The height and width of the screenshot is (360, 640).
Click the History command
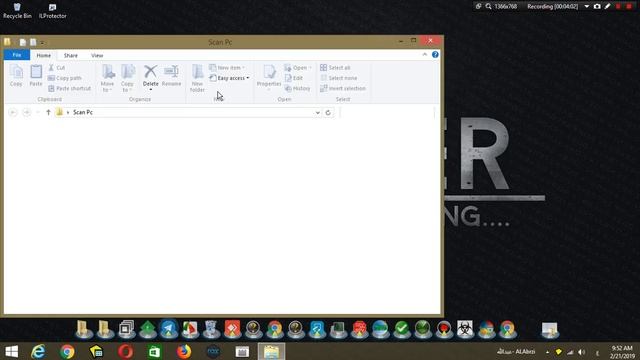click(x=298, y=88)
